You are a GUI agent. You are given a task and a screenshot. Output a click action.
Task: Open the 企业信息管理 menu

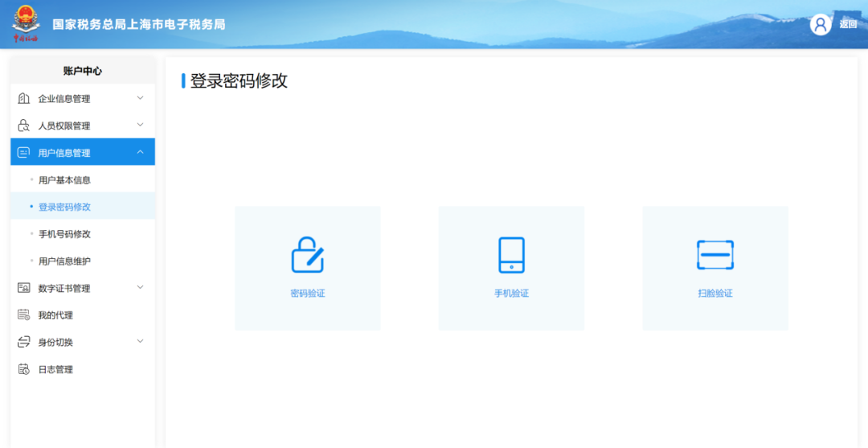(x=83, y=99)
